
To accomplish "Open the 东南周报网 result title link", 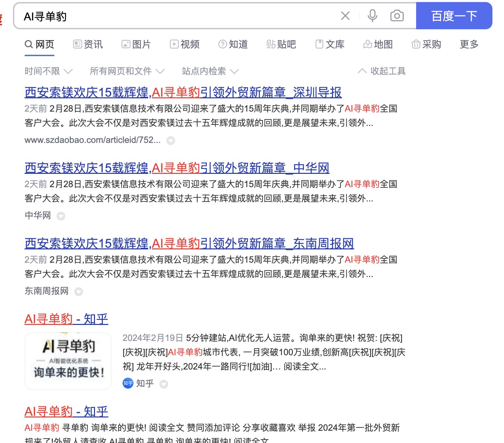I will click(189, 244).
